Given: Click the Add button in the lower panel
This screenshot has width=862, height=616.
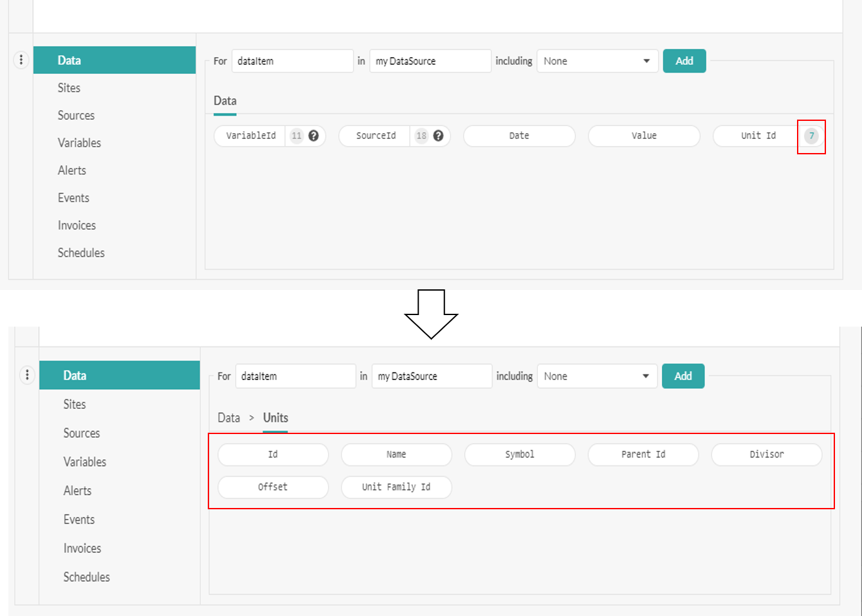Looking at the screenshot, I should (683, 376).
